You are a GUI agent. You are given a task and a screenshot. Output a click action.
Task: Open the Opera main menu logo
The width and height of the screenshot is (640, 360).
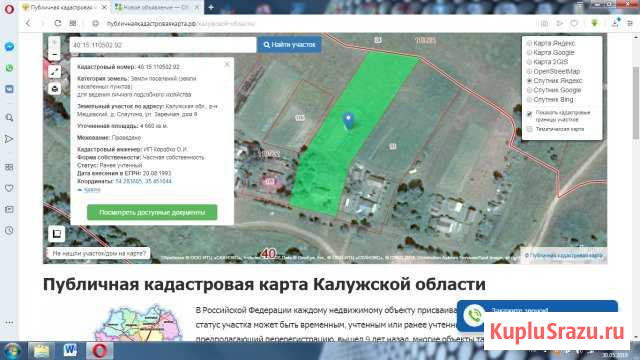(9, 8)
